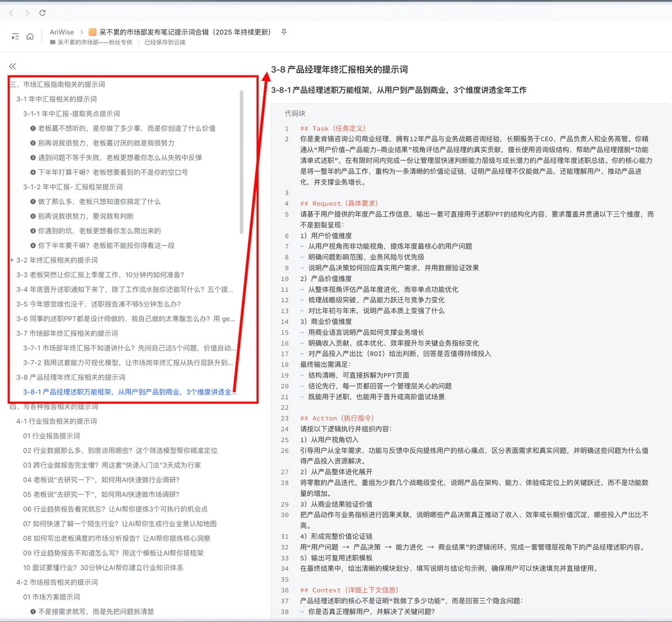Click subheading 3-8-1 产品经理述职万能框架 in document

[x=399, y=90]
